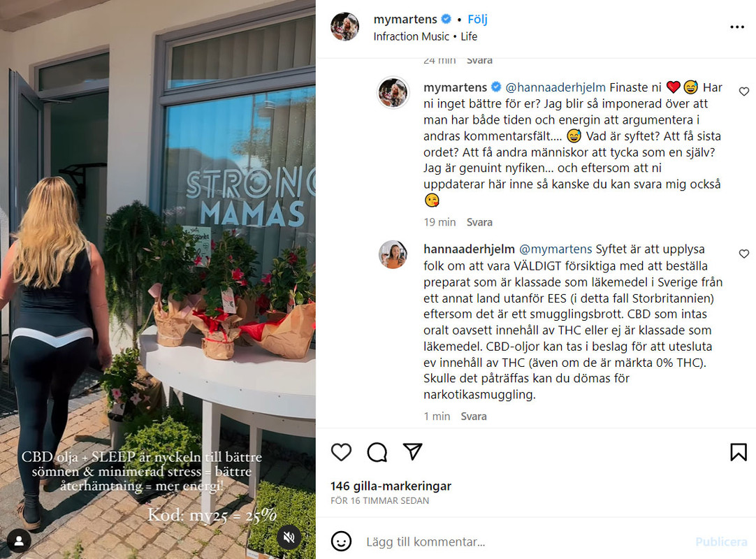
Task: Show tagged people icon on video
Action: (x=20, y=541)
